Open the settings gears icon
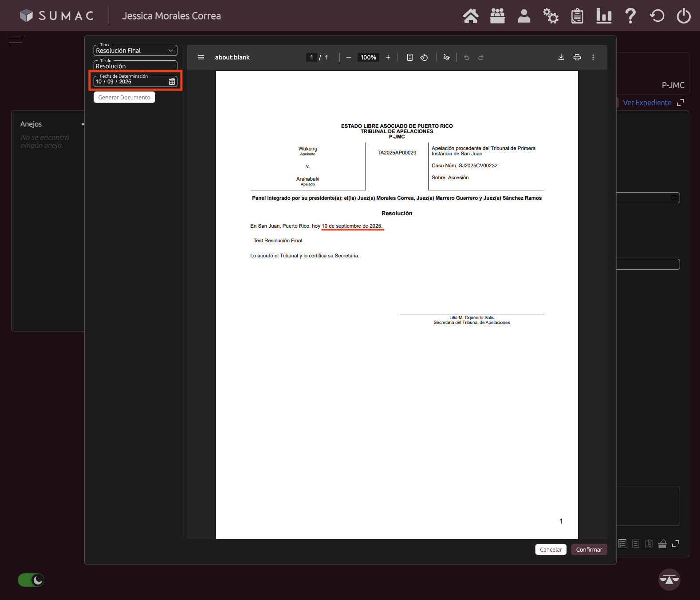This screenshot has height=600, width=700. (x=551, y=16)
